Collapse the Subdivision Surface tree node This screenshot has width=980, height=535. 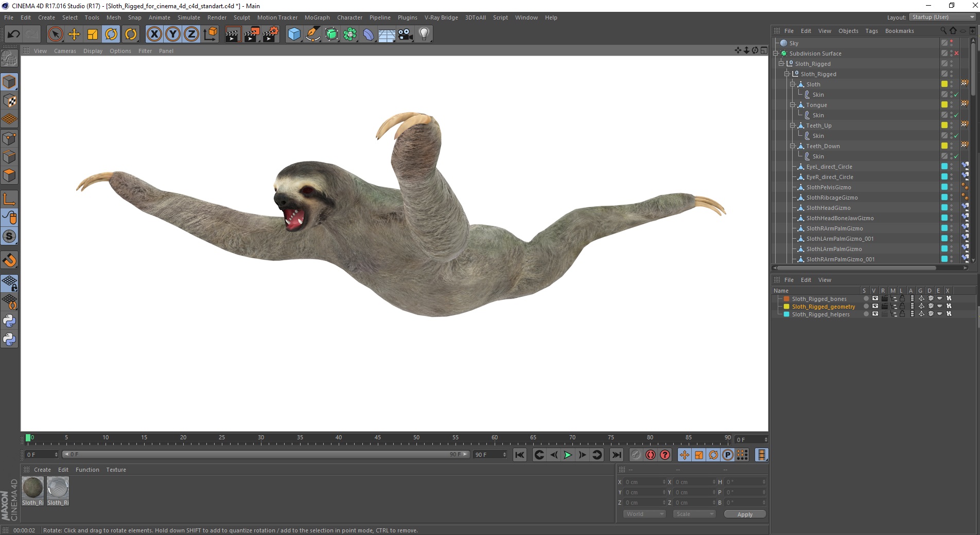(x=775, y=53)
